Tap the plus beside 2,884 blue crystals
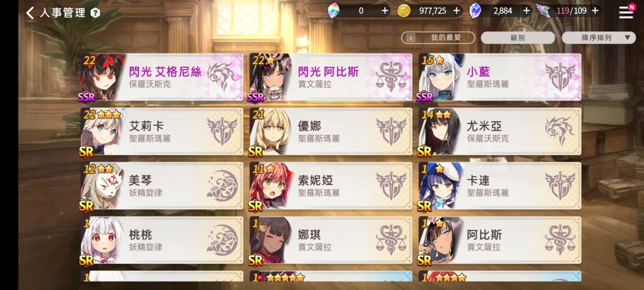Screen dimensions: 644x290 pos(527,11)
